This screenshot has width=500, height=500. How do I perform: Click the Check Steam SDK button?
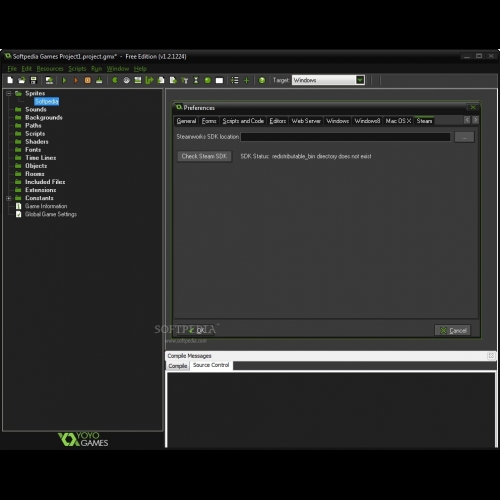(x=204, y=156)
